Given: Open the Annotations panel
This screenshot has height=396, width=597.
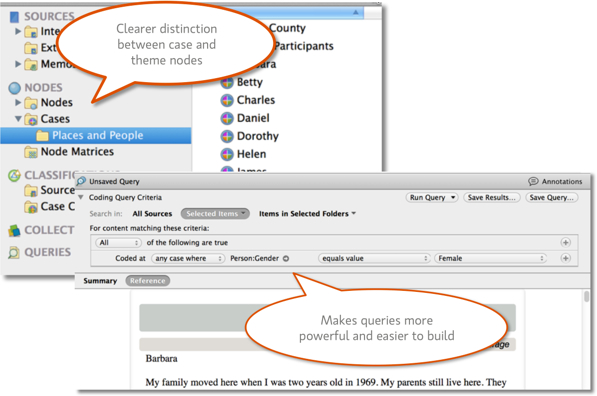Looking at the screenshot, I should [555, 182].
